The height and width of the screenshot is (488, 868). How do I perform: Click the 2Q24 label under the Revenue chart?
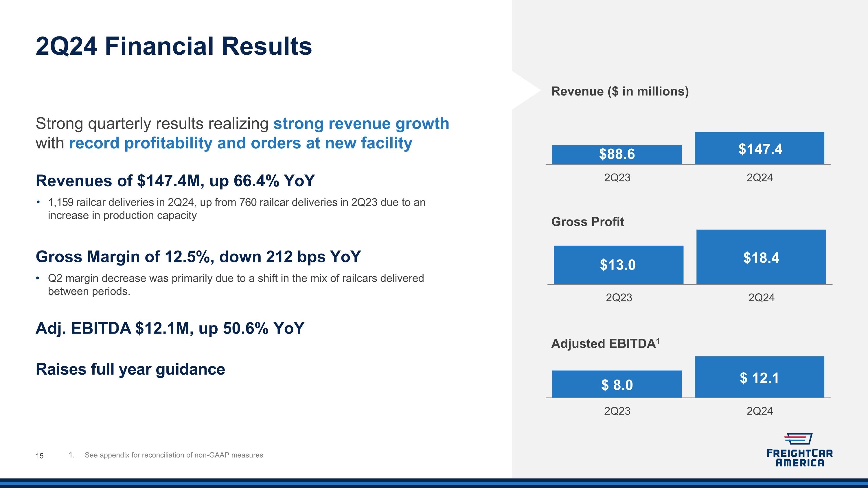[759, 178]
